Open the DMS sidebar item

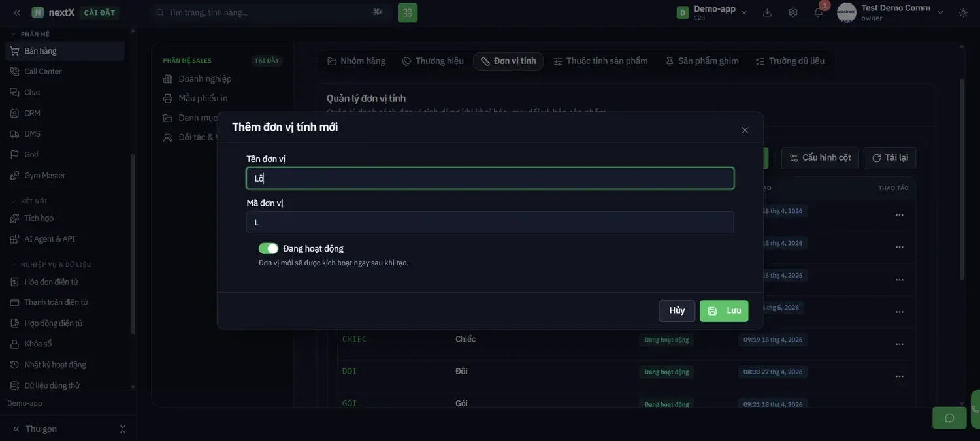(x=65, y=134)
